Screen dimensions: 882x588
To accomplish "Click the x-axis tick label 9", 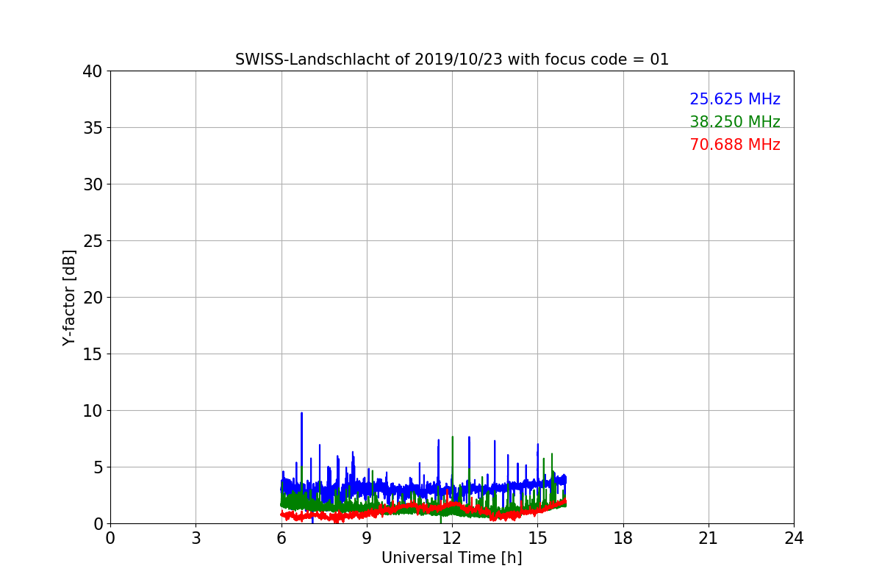I will point(367,538).
